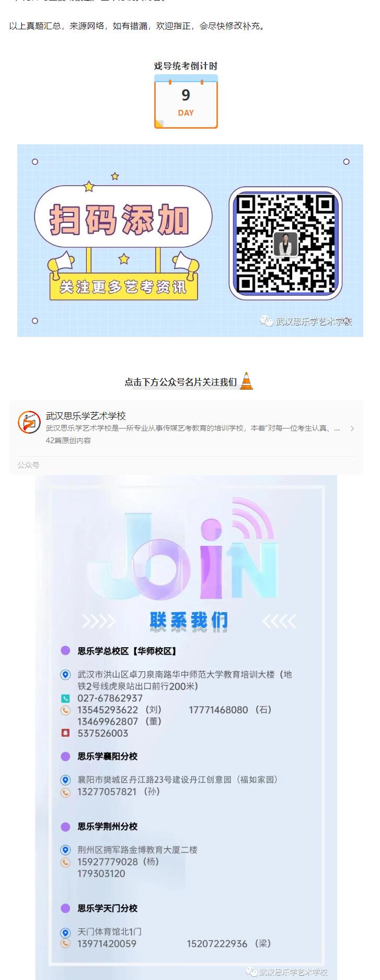Open the 武汉思乐学艺术学校 official account card title
The image size is (380, 980).
click(x=86, y=415)
